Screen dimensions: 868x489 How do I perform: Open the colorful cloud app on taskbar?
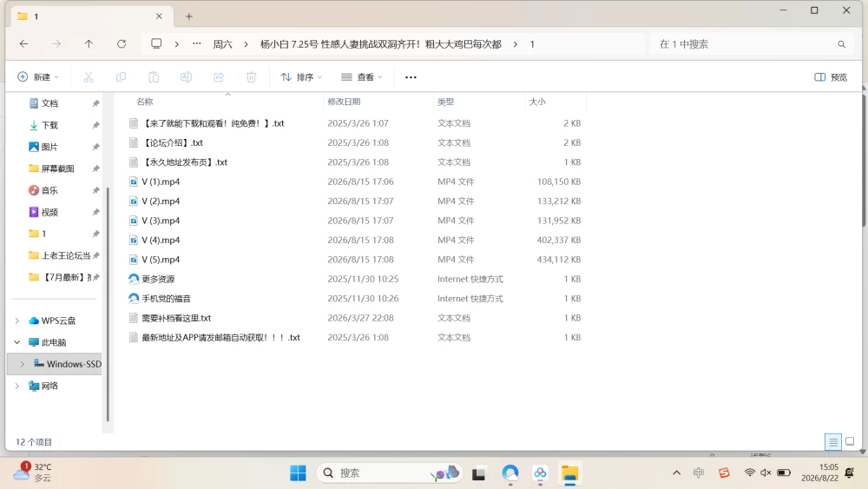pos(540,473)
